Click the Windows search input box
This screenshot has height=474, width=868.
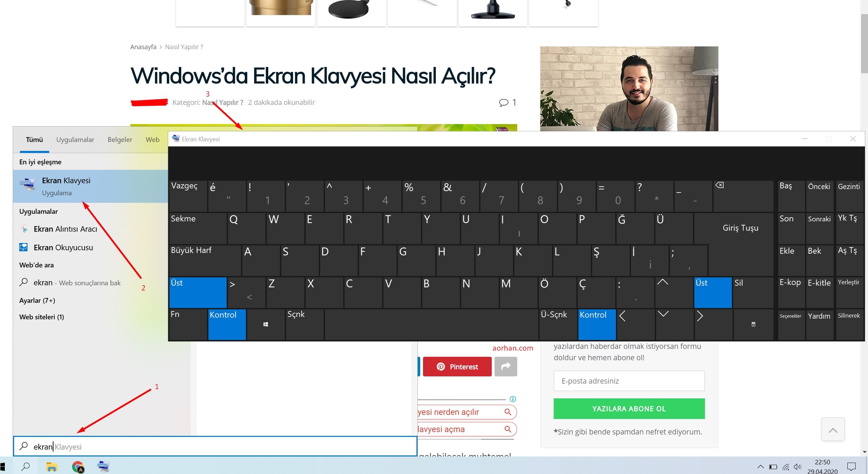click(215, 447)
